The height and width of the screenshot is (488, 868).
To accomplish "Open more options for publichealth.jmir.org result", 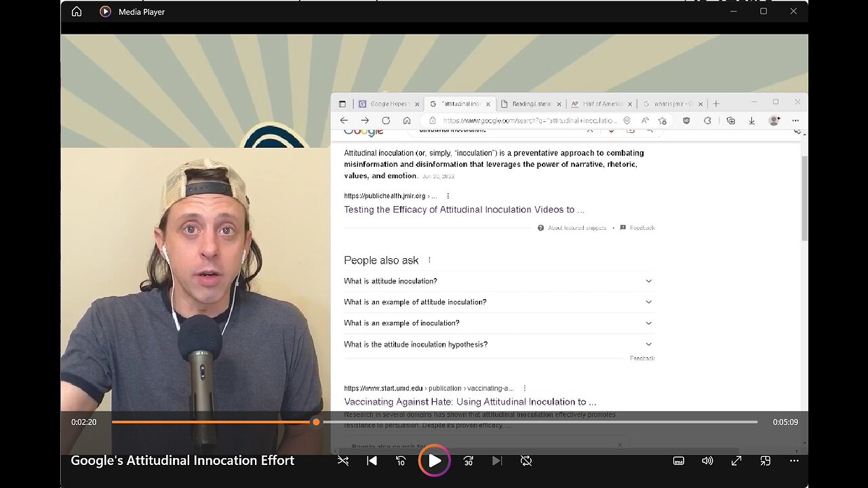I will pyautogui.click(x=448, y=196).
